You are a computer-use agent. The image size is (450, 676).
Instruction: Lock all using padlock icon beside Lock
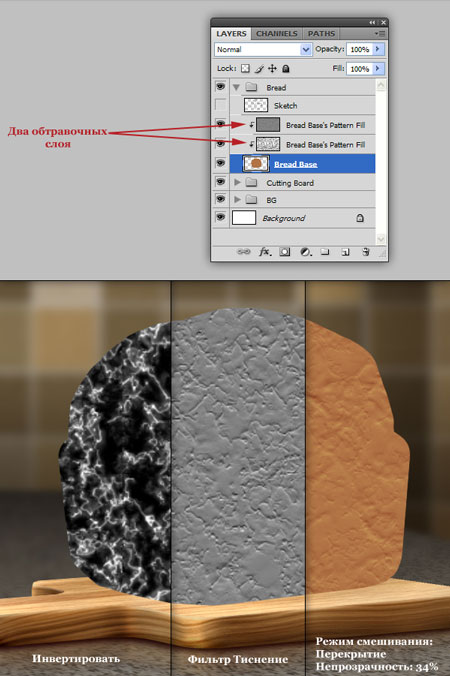pos(286,69)
